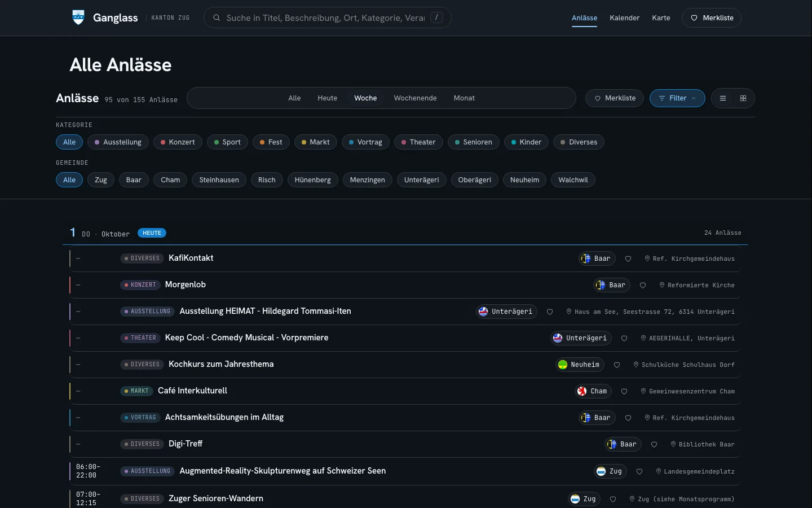Image resolution: width=812 pixels, height=508 pixels.
Task: Heart the Zuger Senioren-Wandern event
Action: point(613,499)
